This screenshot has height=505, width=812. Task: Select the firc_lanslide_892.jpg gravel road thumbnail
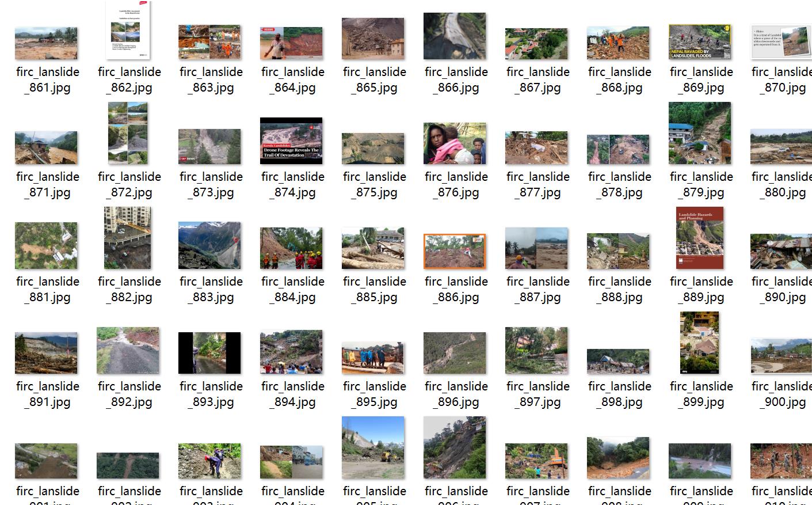pyautogui.click(x=128, y=351)
